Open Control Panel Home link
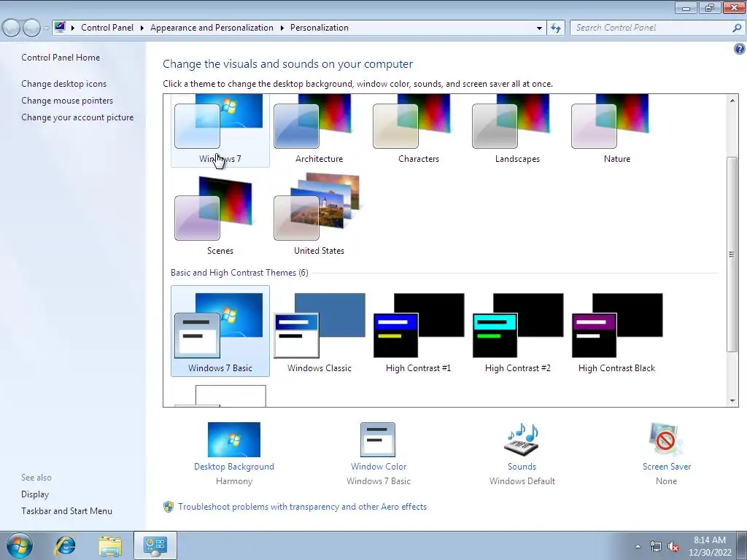The image size is (747, 560). 61,57
